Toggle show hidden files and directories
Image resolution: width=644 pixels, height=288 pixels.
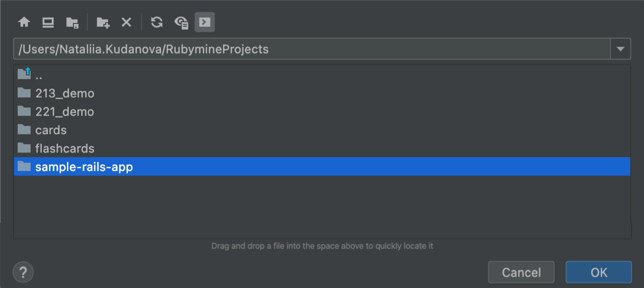pos(181,23)
